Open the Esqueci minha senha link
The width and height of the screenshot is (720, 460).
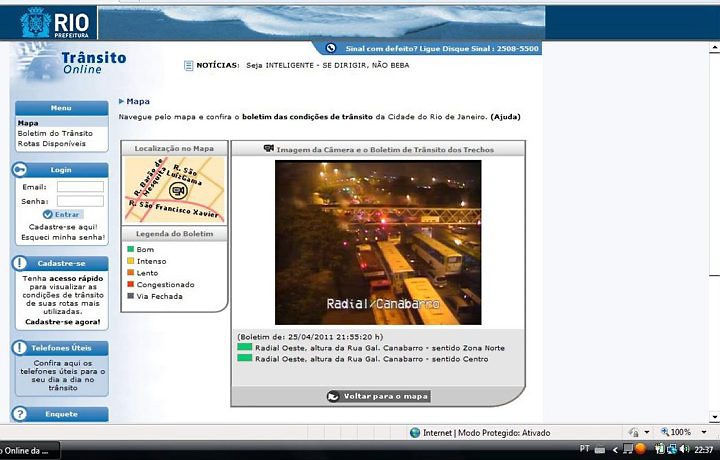(61, 237)
